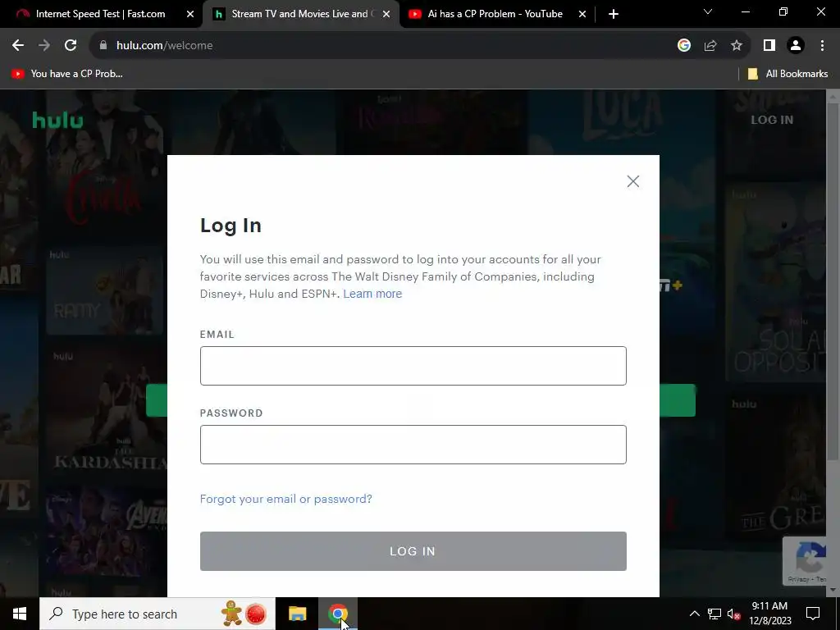Image resolution: width=840 pixels, height=630 pixels.
Task: Close the Log In dialog with X
Action: 632,181
